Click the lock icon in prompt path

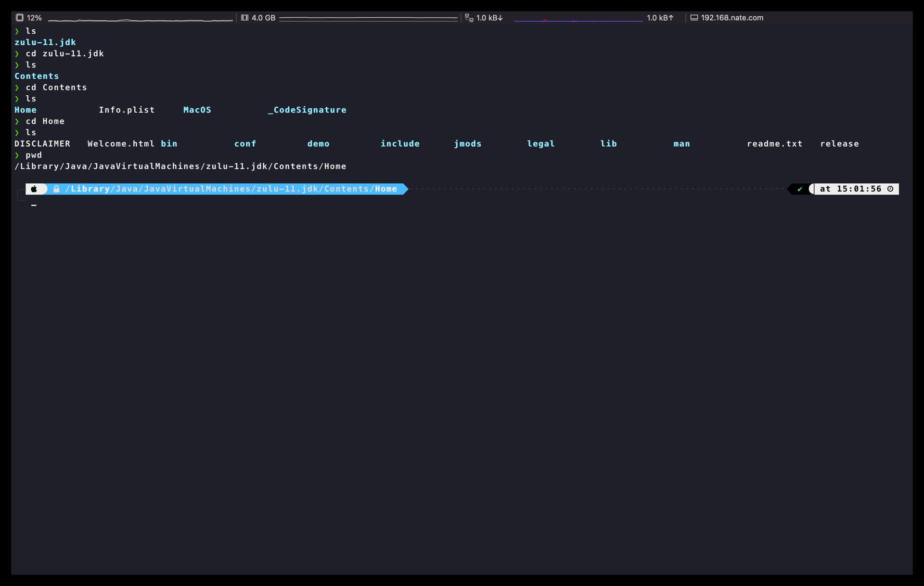point(56,189)
